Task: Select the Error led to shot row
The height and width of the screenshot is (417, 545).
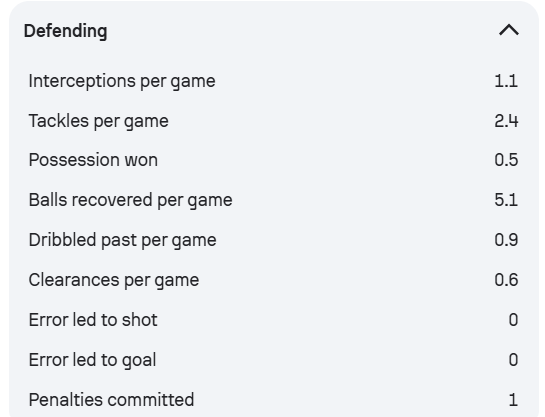Action: click(273, 320)
